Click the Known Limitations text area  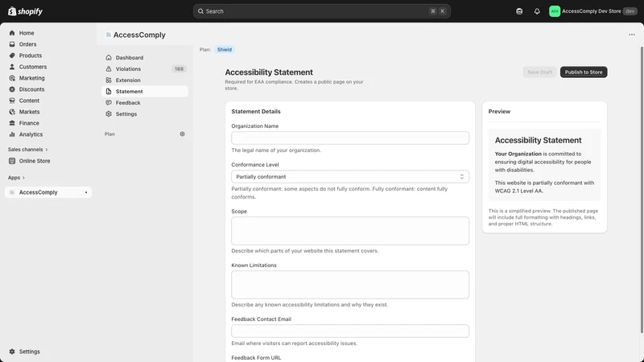[x=350, y=285]
